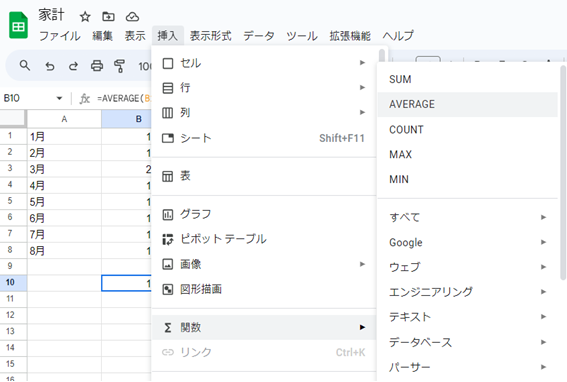The height and width of the screenshot is (382, 567).
Task: Redo the last action
Action: [x=73, y=66]
